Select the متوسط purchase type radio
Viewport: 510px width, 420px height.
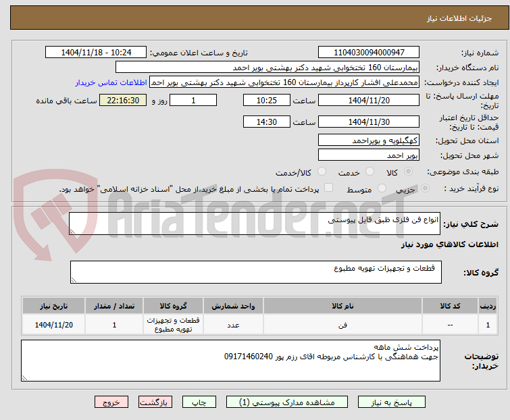382,188
